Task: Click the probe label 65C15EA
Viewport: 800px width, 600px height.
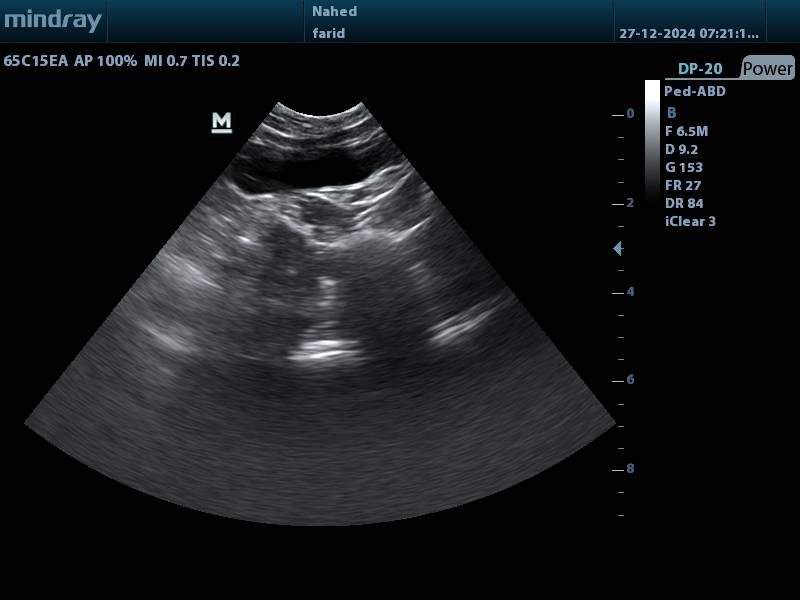Action: pyautogui.click(x=36, y=61)
